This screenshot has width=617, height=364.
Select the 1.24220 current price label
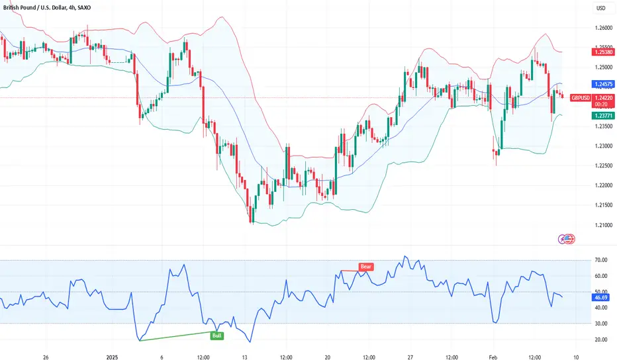603,97
